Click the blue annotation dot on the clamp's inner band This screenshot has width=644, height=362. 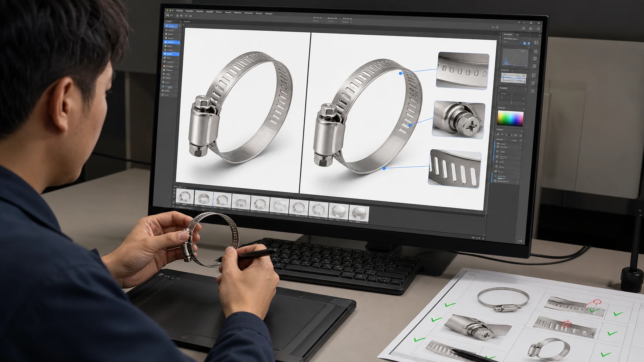pyautogui.click(x=410, y=125)
